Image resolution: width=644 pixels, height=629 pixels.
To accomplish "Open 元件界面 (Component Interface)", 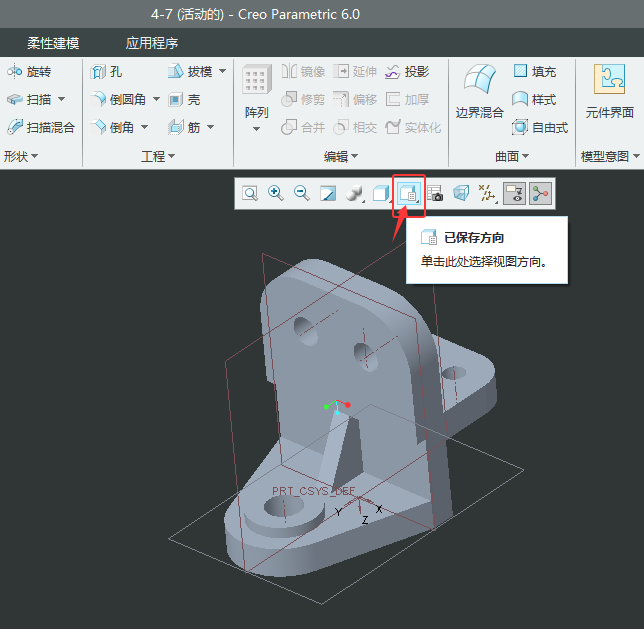I will pos(610,91).
